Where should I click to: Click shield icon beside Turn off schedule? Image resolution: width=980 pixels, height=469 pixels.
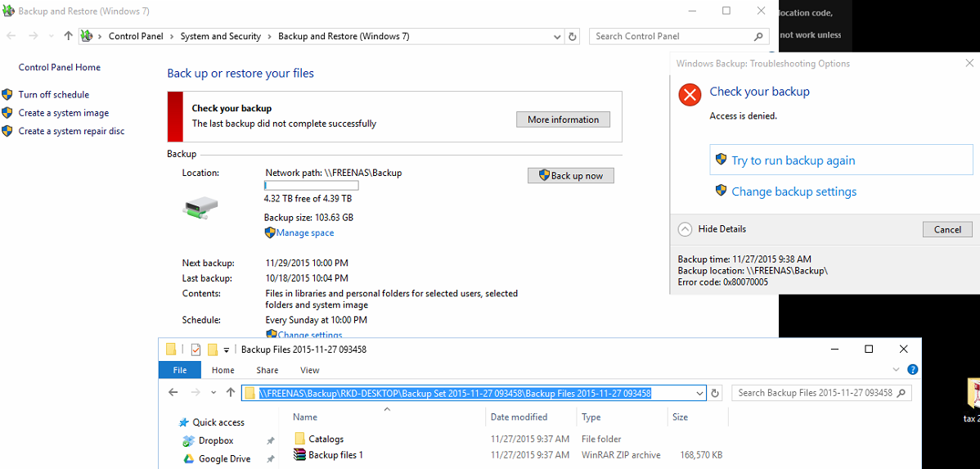click(x=7, y=94)
